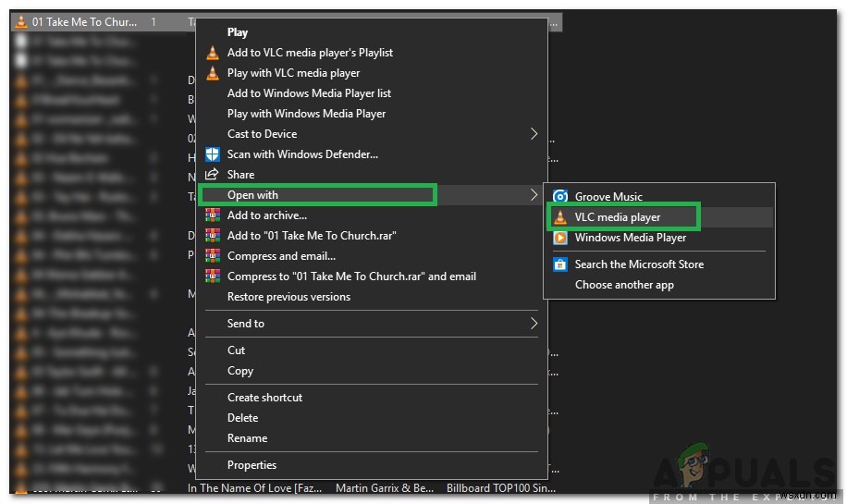Click the WinRAR icon beside Compress to rar and email
Viewport: 847px width, 504px height.
(213, 276)
